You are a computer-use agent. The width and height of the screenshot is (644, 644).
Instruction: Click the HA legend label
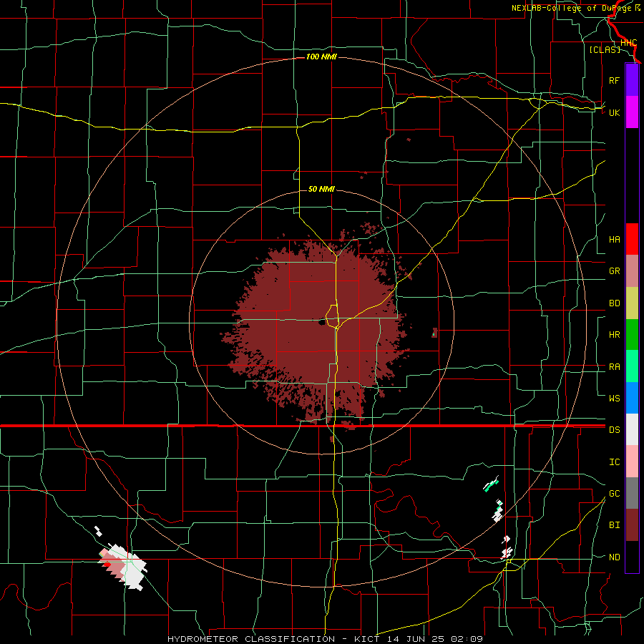(614, 240)
